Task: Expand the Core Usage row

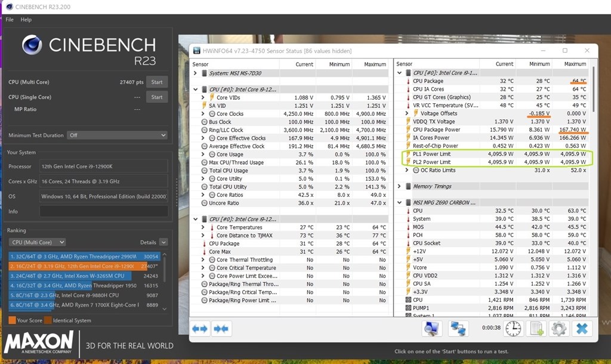Action: coord(203,155)
